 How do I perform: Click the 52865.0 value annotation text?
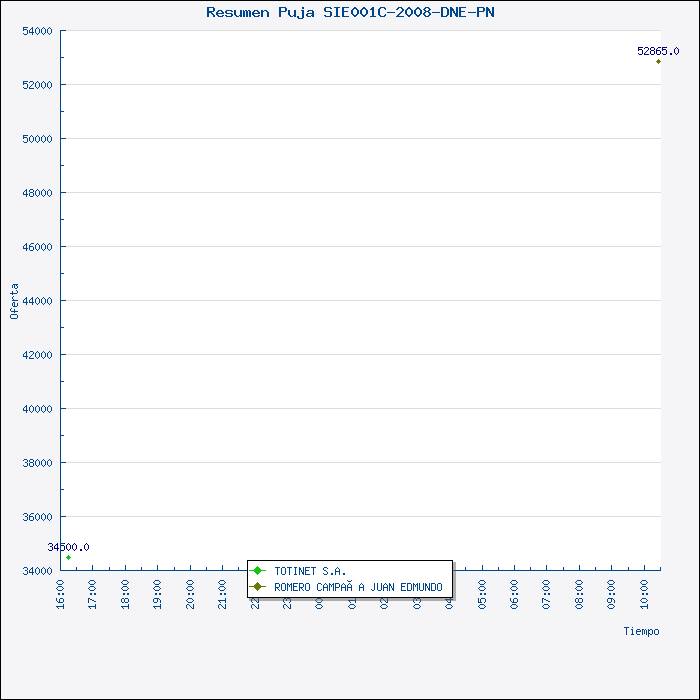point(658,51)
